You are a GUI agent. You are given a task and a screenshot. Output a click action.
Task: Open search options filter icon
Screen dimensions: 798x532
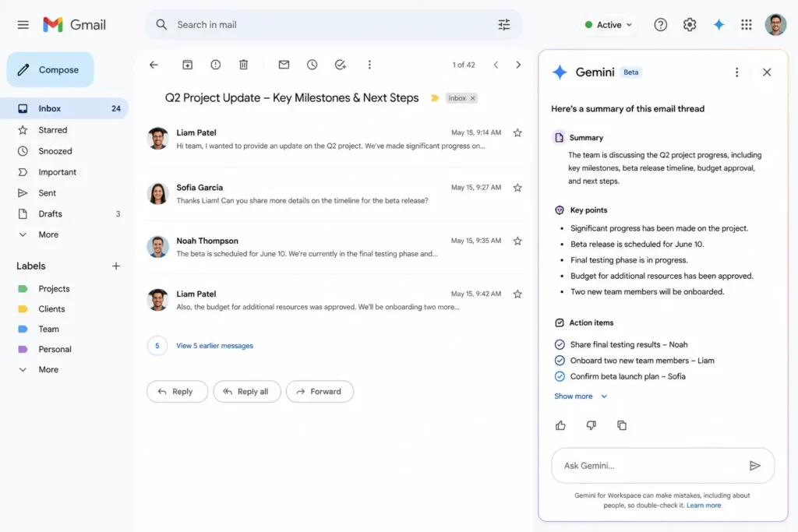(504, 24)
